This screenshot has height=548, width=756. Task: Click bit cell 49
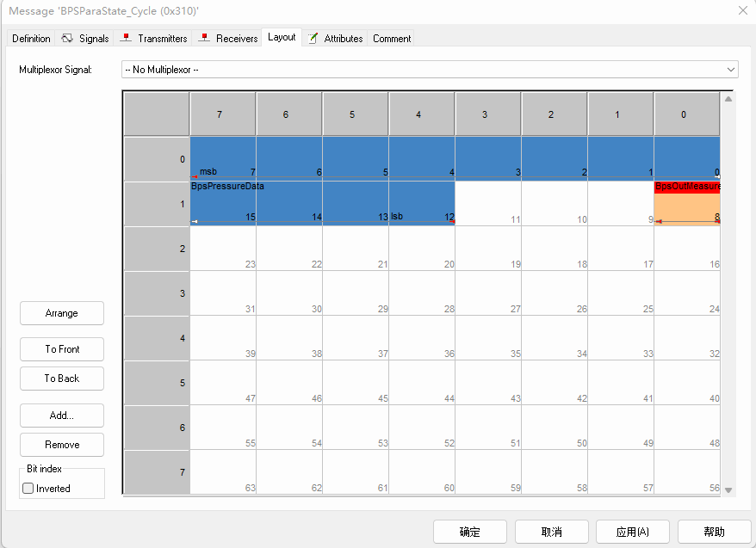621,428
